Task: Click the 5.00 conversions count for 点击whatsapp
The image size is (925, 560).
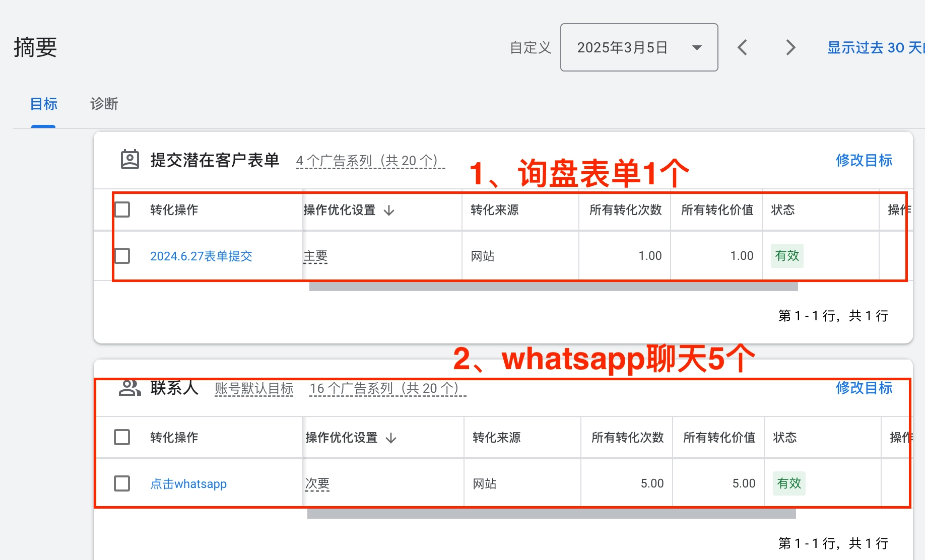Action: tap(652, 484)
